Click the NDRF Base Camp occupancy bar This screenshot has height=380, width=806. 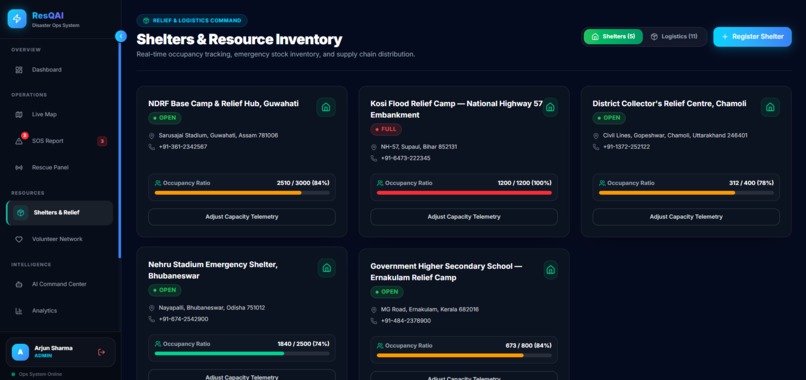pyautogui.click(x=242, y=193)
